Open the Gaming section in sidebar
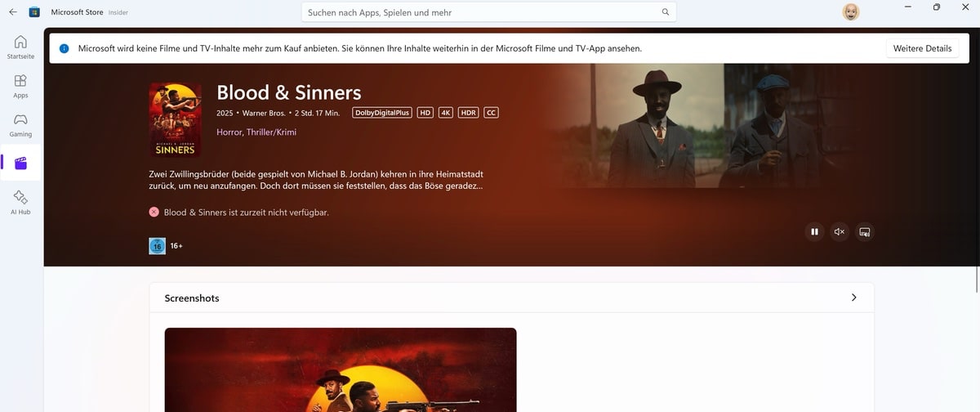 (20, 124)
